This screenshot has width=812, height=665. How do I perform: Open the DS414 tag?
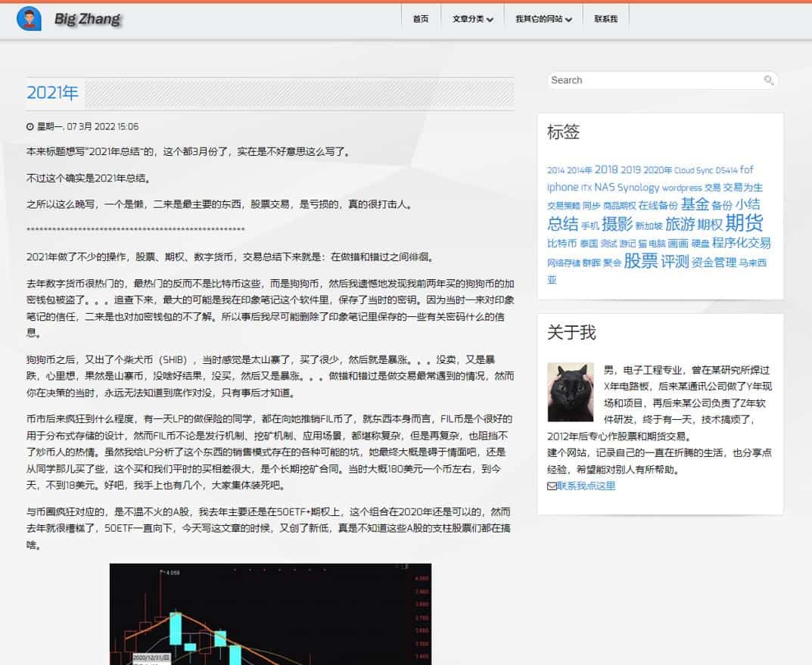(x=726, y=170)
